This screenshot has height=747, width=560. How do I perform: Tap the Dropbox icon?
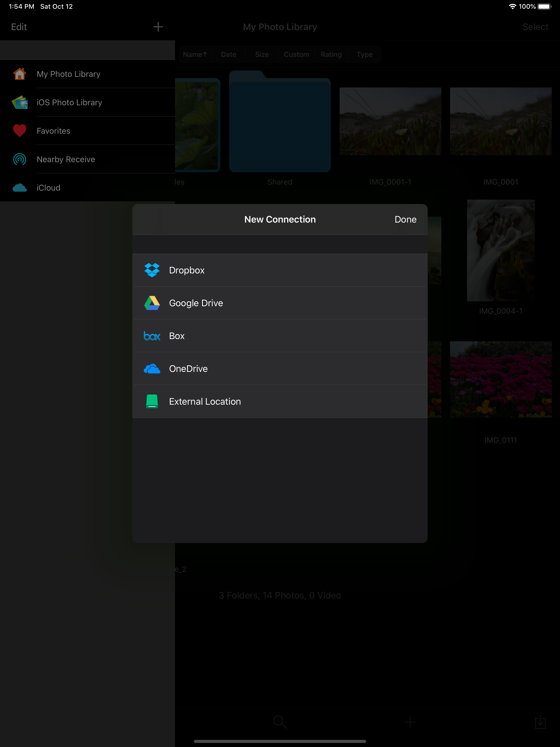pos(152,270)
